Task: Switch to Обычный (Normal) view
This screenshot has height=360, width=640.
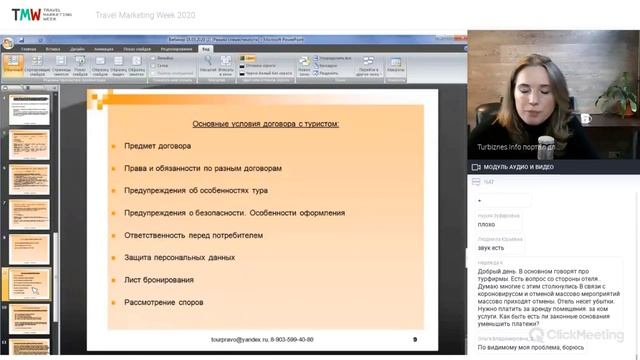Action: click(x=13, y=65)
